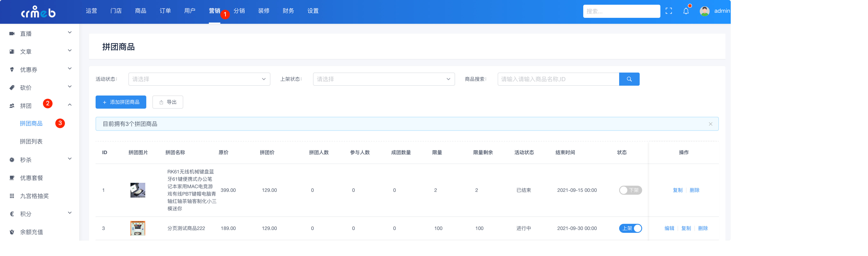Click the 直播 camera icon
Screen dimensions: 868x256
point(12,34)
